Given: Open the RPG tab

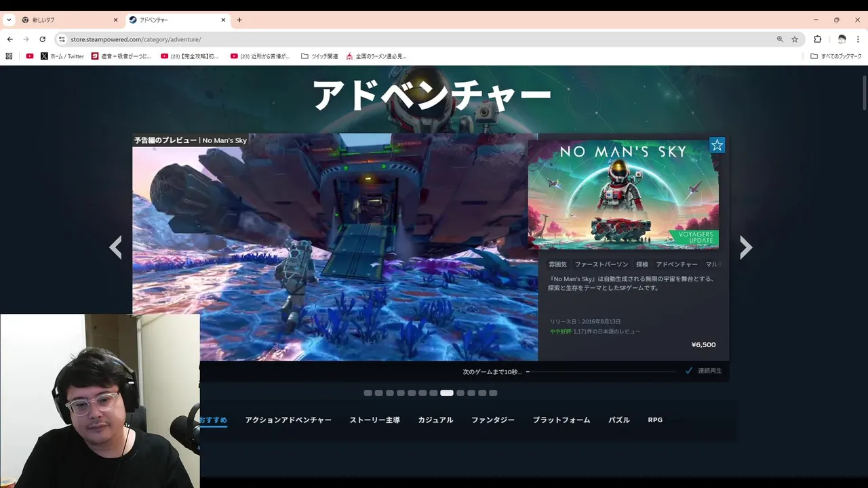Looking at the screenshot, I should 655,420.
